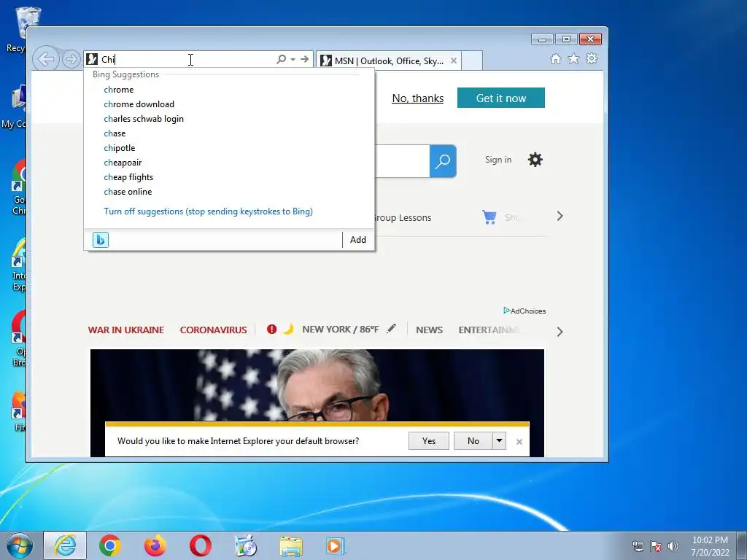Click No on default browser prompt

(473, 441)
